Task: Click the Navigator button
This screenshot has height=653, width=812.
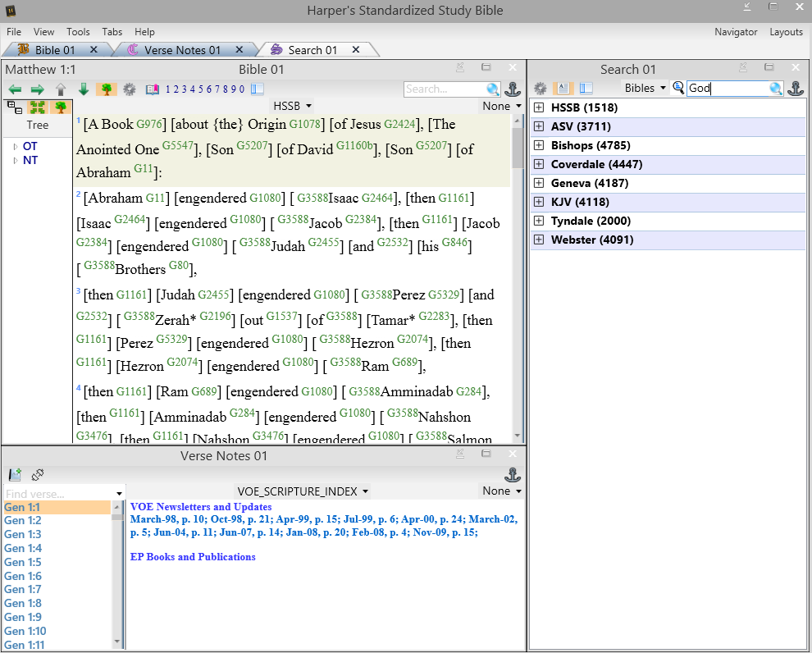Action: tap(736, 32)
